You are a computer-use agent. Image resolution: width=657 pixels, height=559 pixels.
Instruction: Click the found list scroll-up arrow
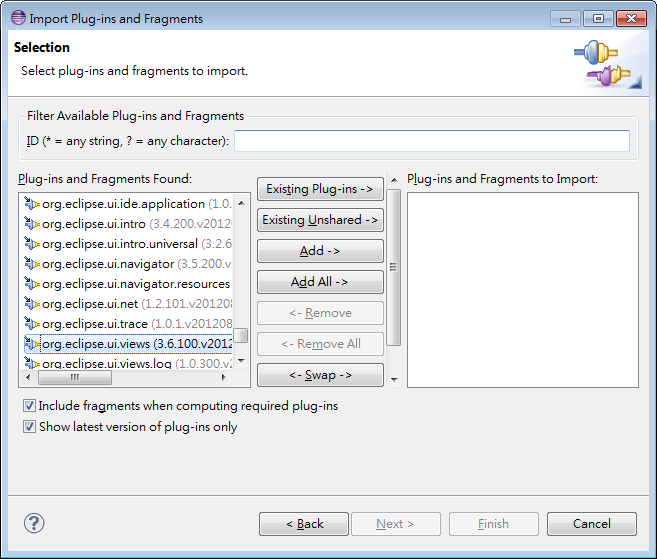[x=241, y=203]
